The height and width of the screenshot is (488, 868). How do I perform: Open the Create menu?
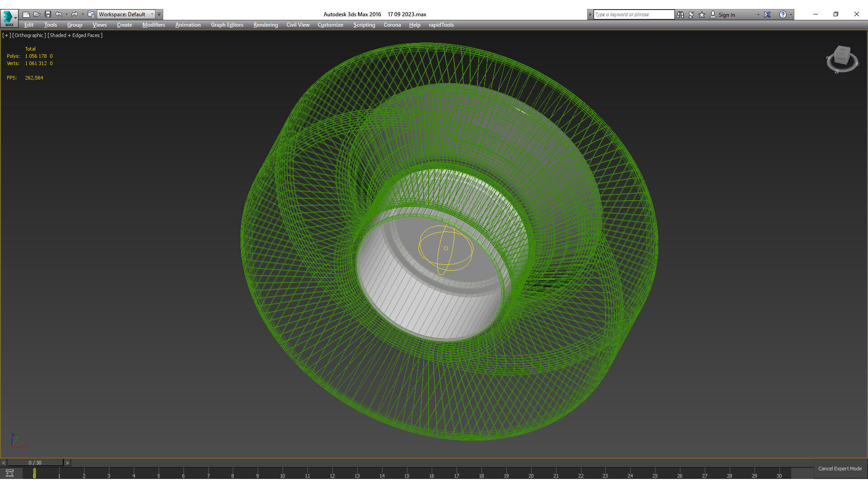pyautogui.click(x=124, y=25)
